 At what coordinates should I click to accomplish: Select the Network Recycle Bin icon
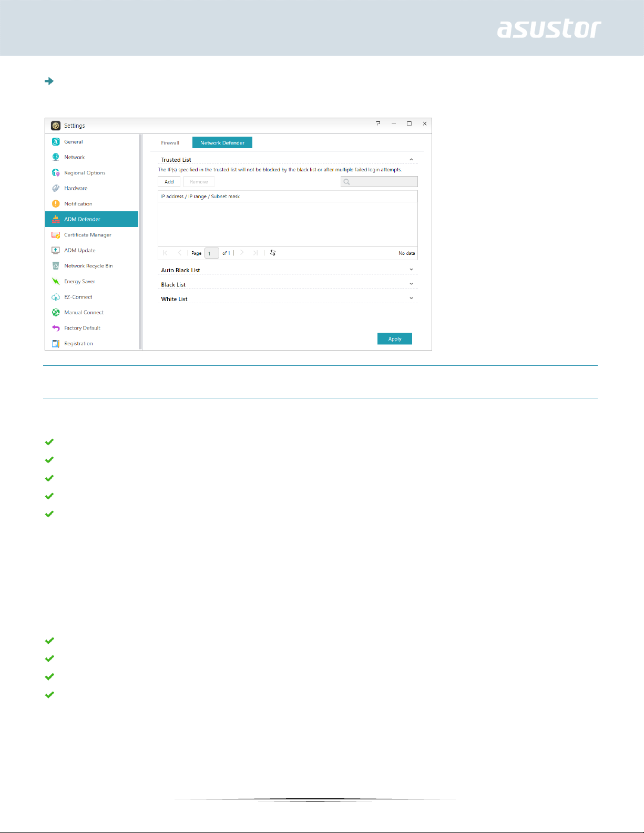click(56, 266)
